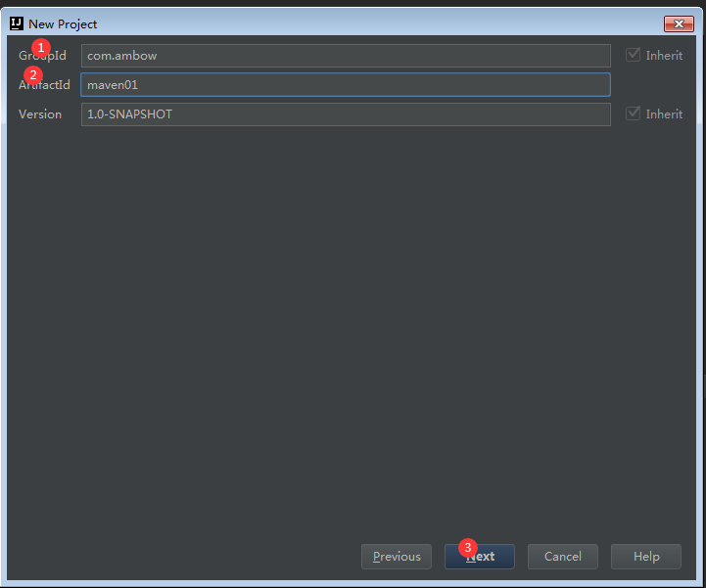
Task: Open Help for the New Project dialog
Action: coord(646,557)
